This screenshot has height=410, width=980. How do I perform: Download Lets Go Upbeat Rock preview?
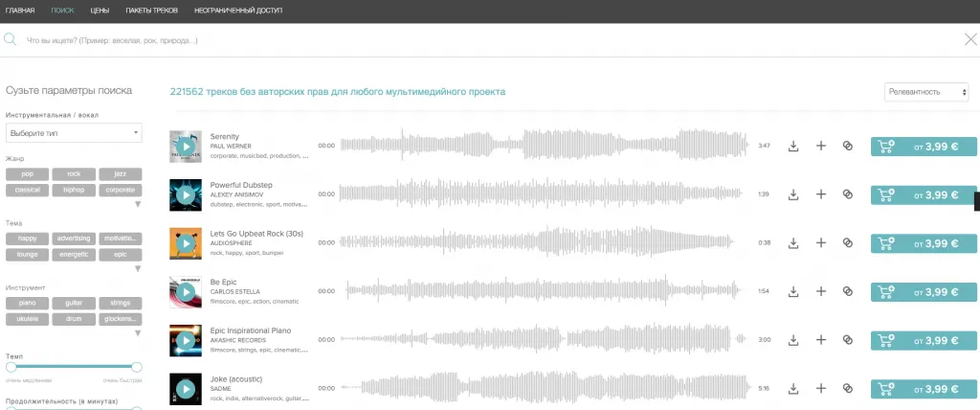pyautogui.click(x=793, y=243)
